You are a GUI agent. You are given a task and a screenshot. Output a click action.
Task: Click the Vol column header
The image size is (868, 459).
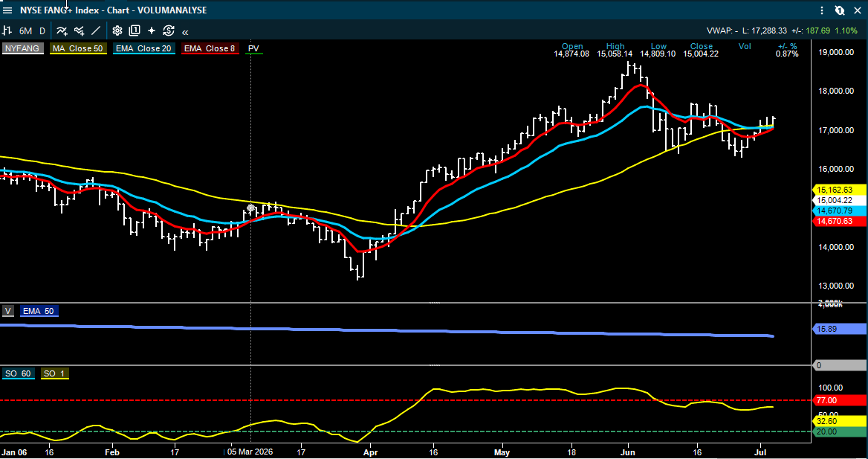click(x=745, y=47)
